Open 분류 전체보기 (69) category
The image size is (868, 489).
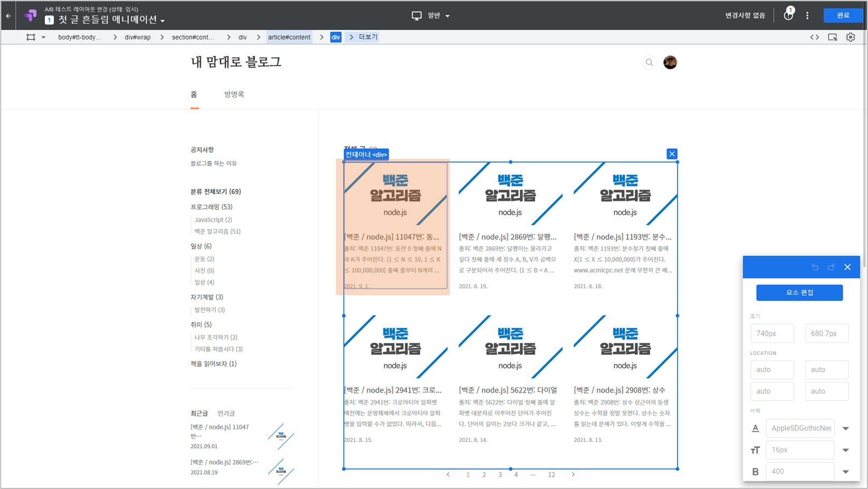pos(216,192)
